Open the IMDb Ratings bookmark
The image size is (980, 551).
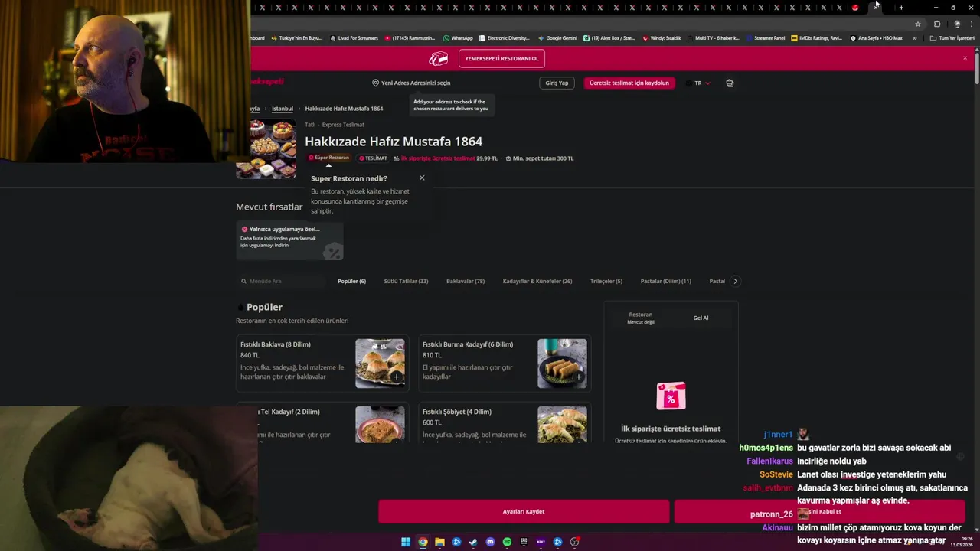[817, 37]
